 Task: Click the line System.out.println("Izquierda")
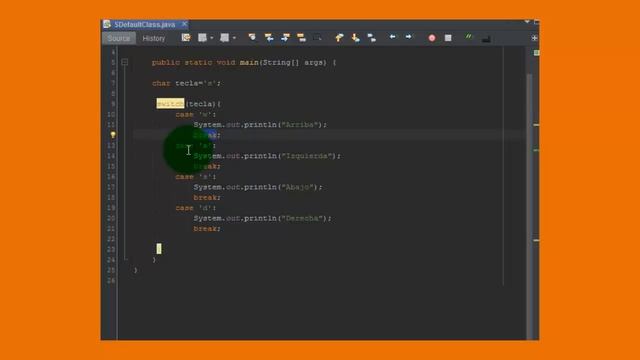coord(267,156)
